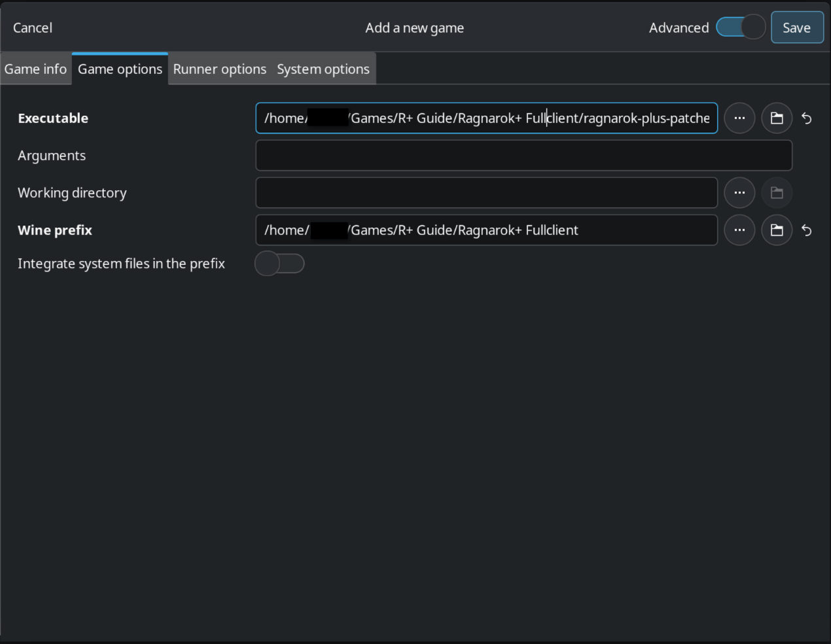Open the Executable location folder icon

click(x=777, y=118)
